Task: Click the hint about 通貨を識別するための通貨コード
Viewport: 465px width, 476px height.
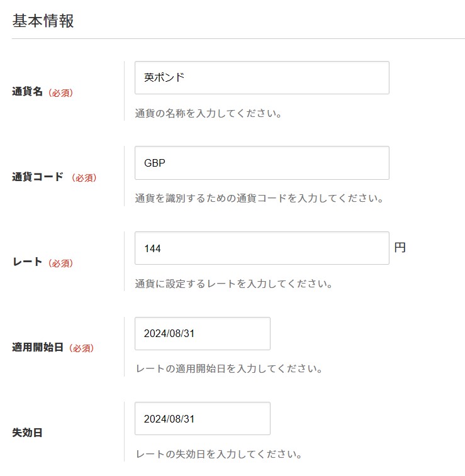Action: [x=259, y=199]
